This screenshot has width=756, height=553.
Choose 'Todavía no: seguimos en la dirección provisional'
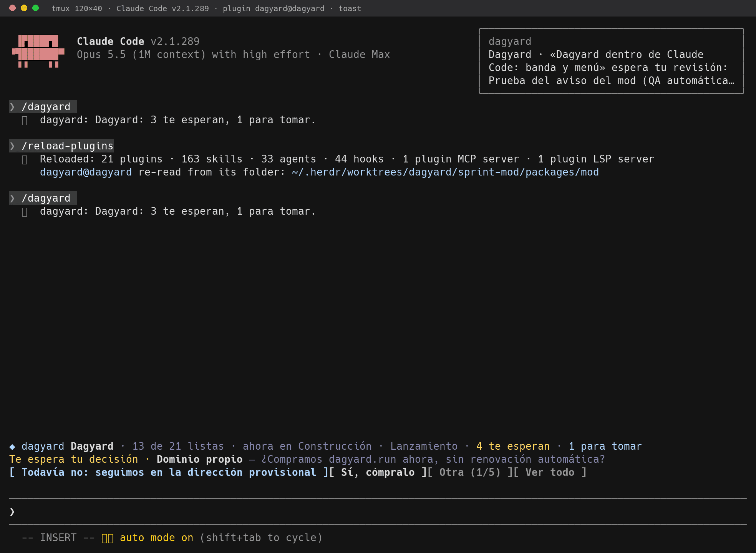[169, 472]
